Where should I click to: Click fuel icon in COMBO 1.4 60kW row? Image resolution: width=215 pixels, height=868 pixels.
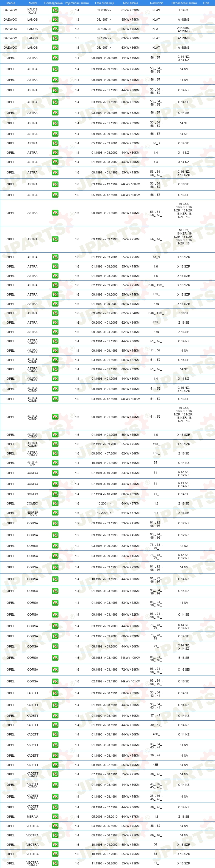[x=55, y=494]
